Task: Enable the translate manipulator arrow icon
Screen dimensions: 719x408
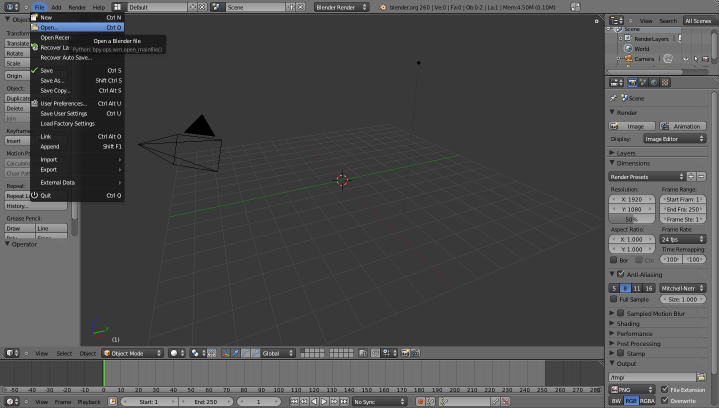Action: pos(236,353)
